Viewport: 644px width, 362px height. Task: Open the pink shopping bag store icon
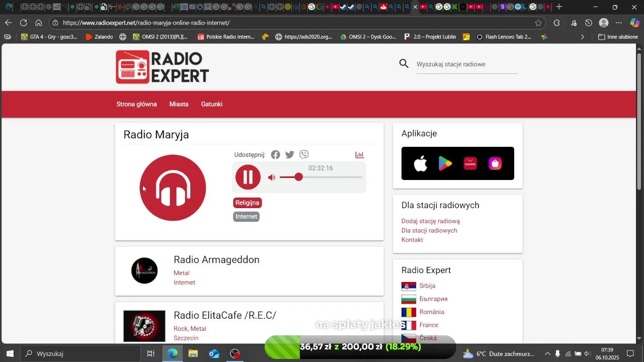[x=495, y=163]
